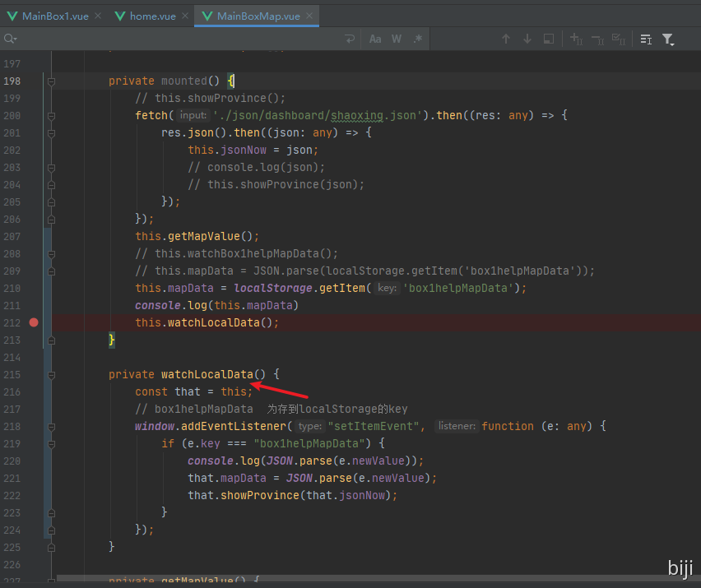Close the home.vue tab
This screenshot has width=701, height=588.
pos(185,16)
